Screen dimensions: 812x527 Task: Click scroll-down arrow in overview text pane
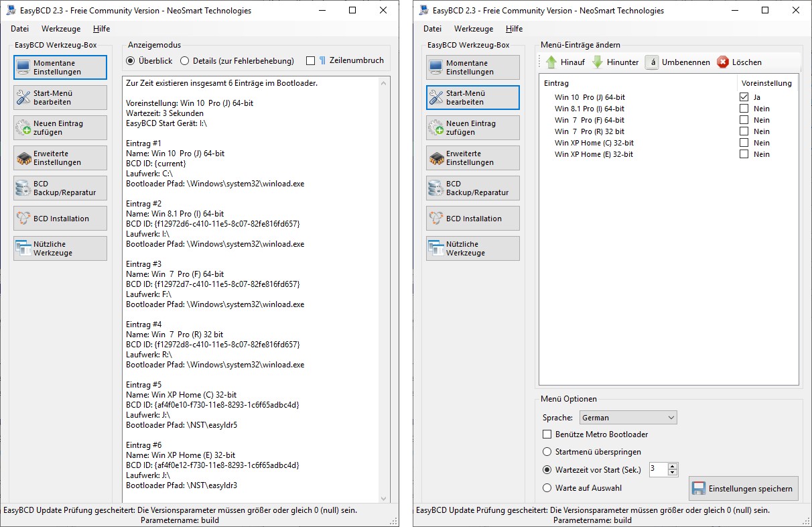coord(384,497)
